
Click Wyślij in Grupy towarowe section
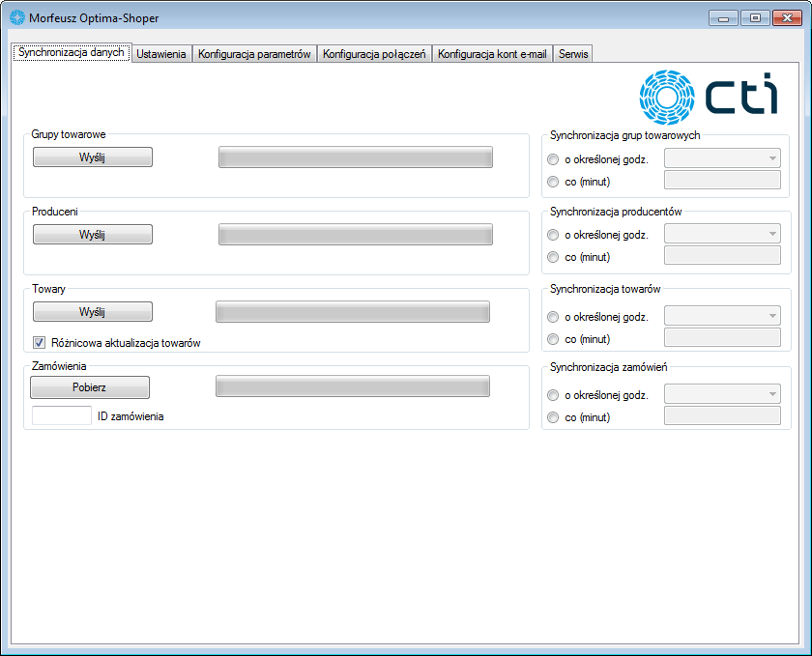[x=93, y=157]
